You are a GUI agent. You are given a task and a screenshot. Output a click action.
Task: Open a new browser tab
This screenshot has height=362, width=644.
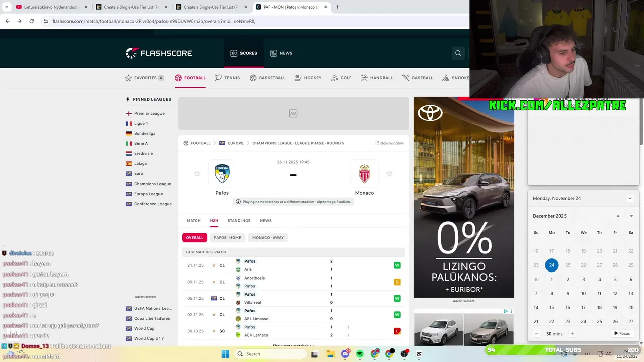337,7
